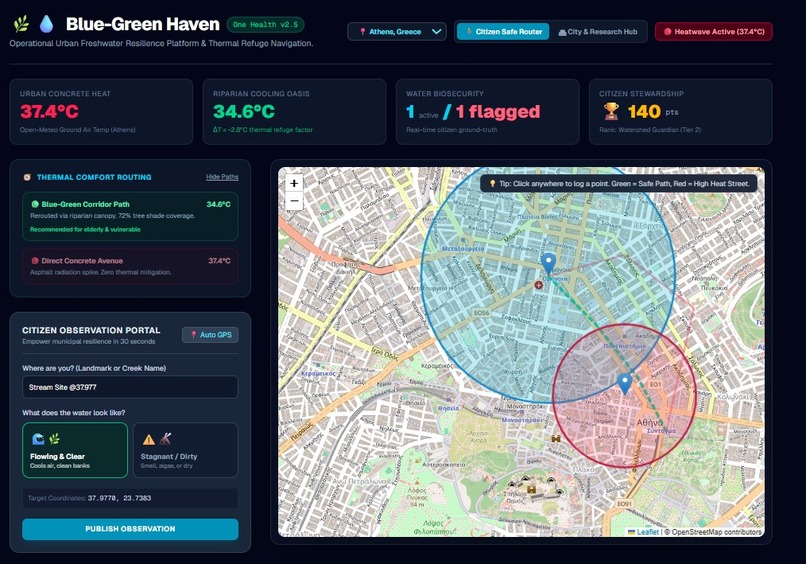The width and height of the screenshot is (806, 564).
Task: Click the wave icon on Flowing & Clear
Action: [x=38, y=439]
